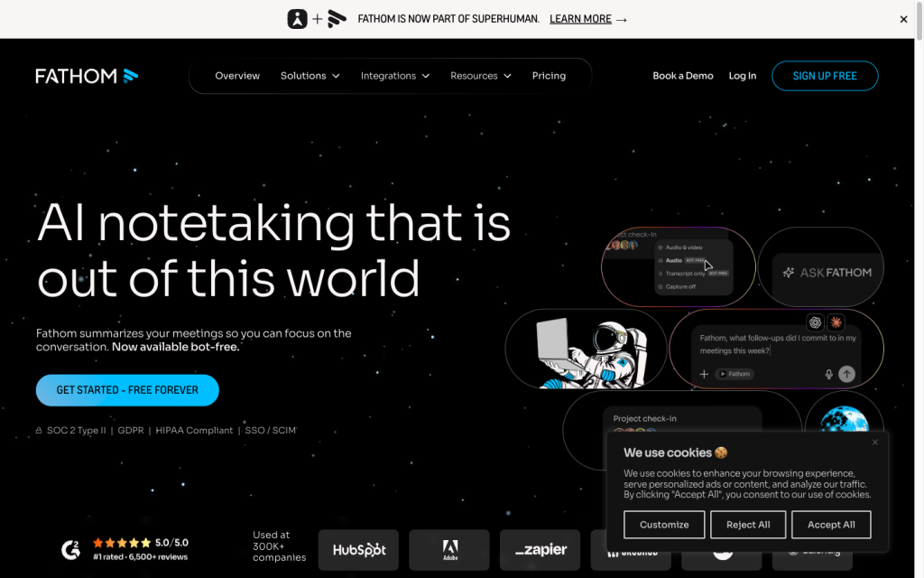Click the Superhuman app icon in banner

pos(297,19)
